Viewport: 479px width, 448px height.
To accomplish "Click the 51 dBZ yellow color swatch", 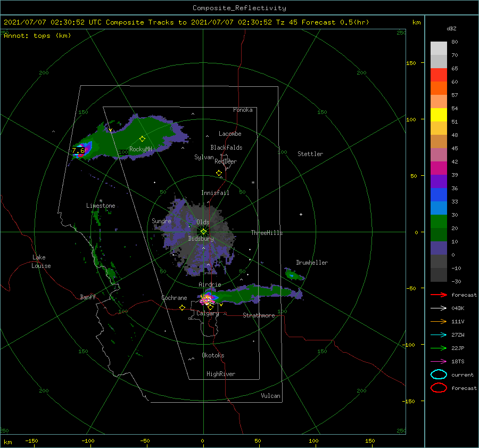I will click(x=439, y=115).
